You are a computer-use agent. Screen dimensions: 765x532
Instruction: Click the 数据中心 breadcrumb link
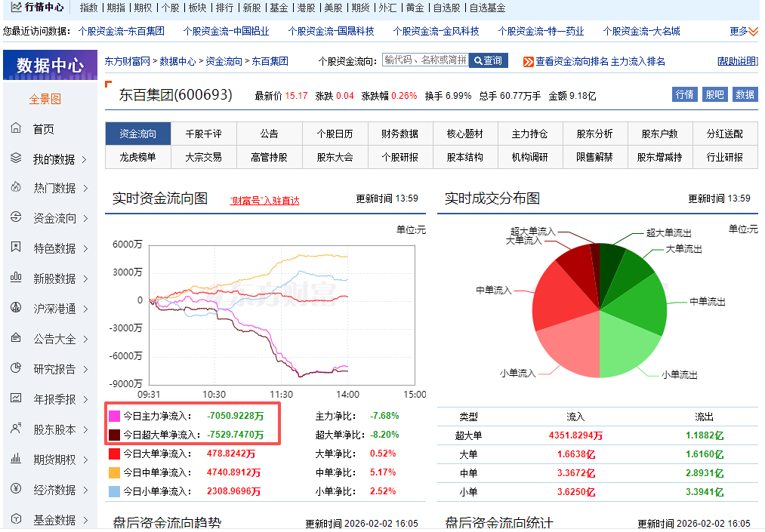177,61
